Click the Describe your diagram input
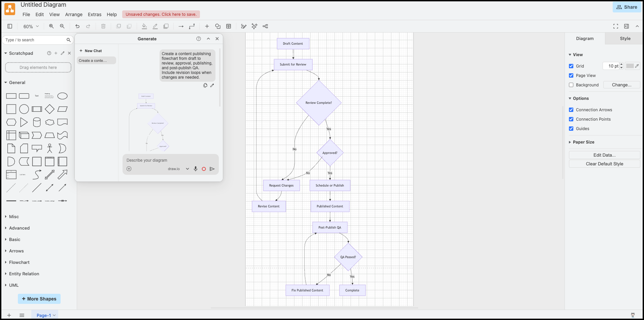 tap(170, 160)
